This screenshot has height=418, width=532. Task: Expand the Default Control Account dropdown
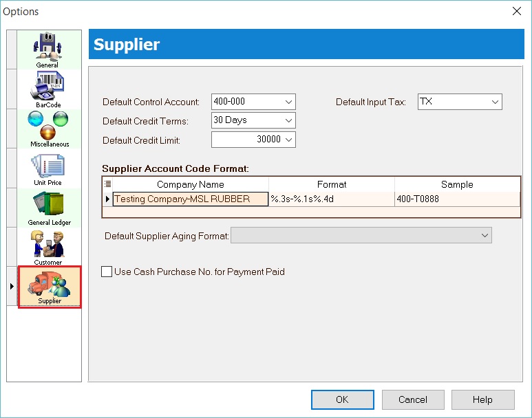coord(288,102)
